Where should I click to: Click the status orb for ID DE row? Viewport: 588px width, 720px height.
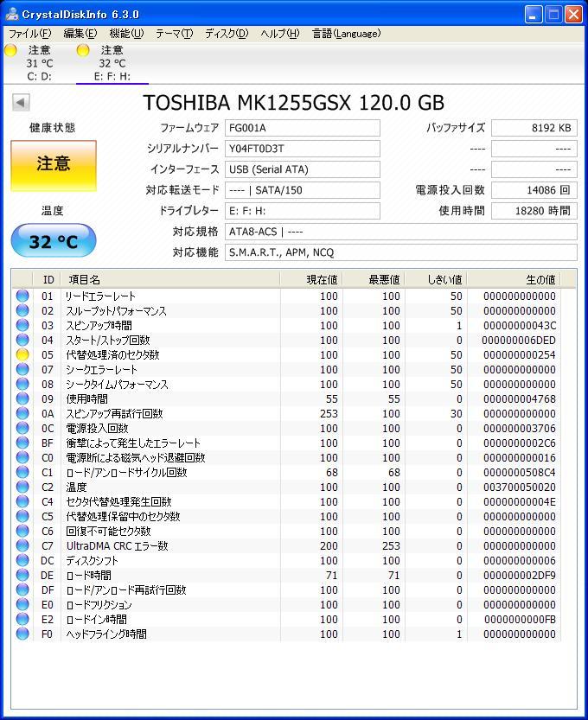click(22, 575)
